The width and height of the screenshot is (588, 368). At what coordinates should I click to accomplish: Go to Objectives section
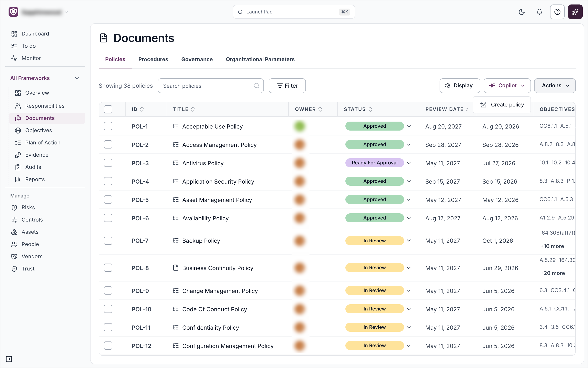point(39,130)
